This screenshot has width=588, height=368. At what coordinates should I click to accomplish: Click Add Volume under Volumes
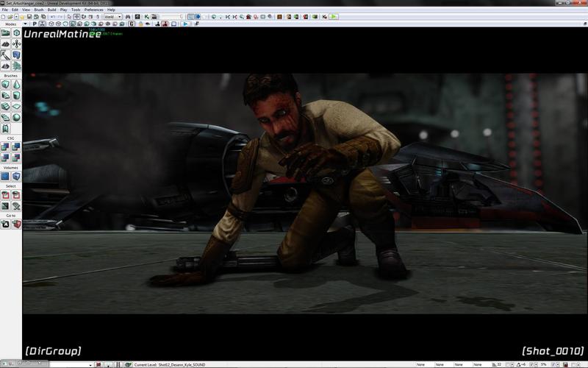tap(16, 176)
